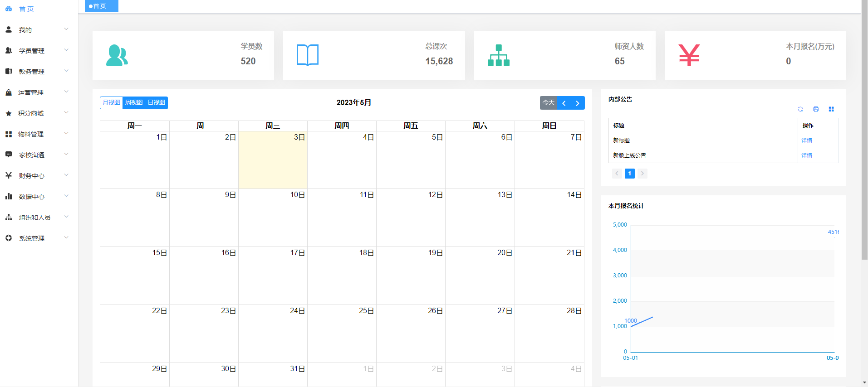Expand the 教务管理 submenu chevron

click(x=66, y=71)
